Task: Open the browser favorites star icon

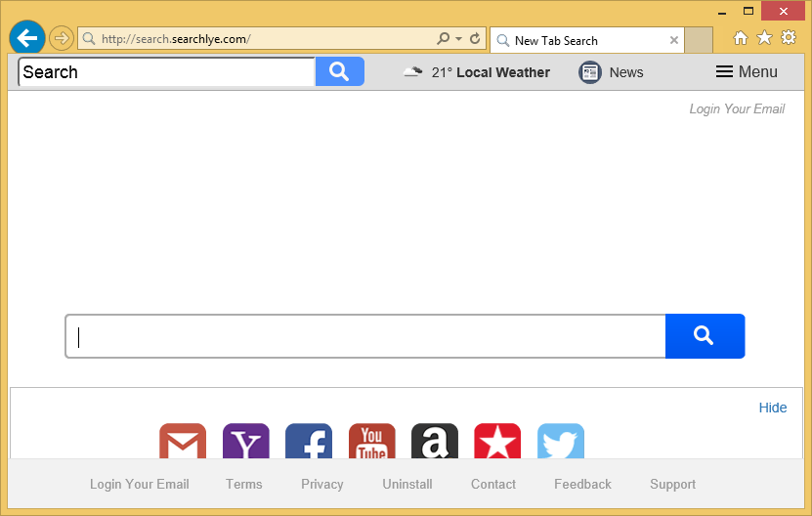Action: pyautogui.click(x=764, y=38)
